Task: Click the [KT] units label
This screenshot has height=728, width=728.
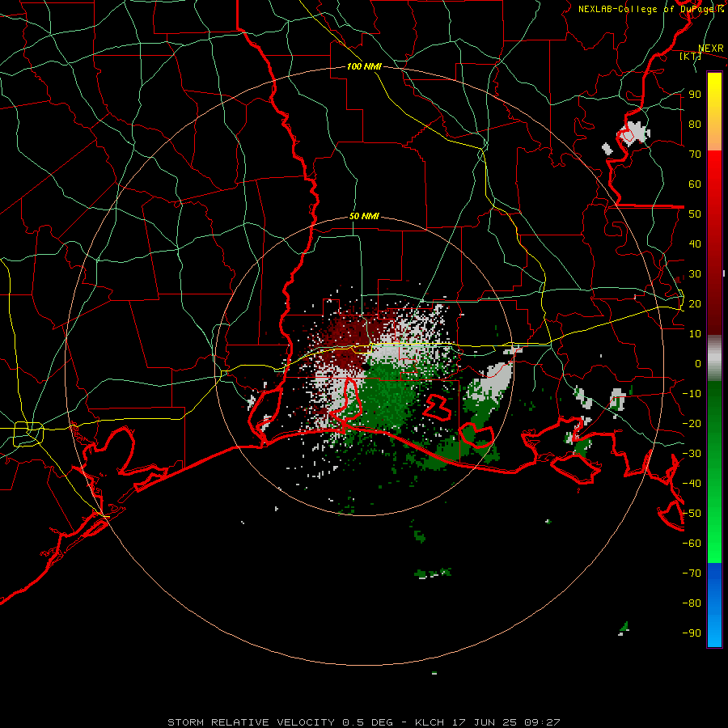Action: 690,56
